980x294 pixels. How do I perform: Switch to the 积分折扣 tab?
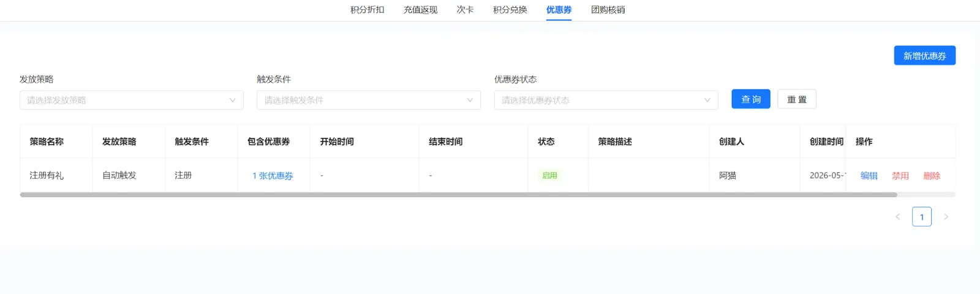(x=367, y=10)
